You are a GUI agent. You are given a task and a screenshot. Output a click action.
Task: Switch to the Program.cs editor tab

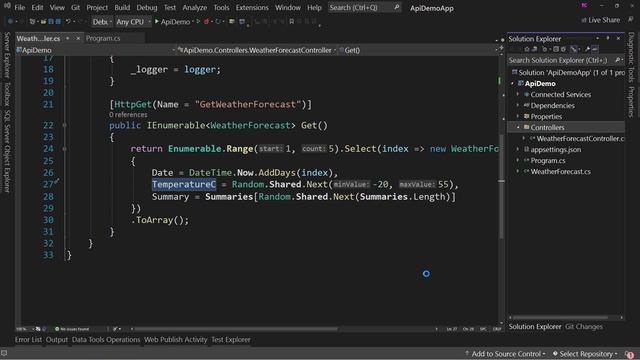point(103,38)
